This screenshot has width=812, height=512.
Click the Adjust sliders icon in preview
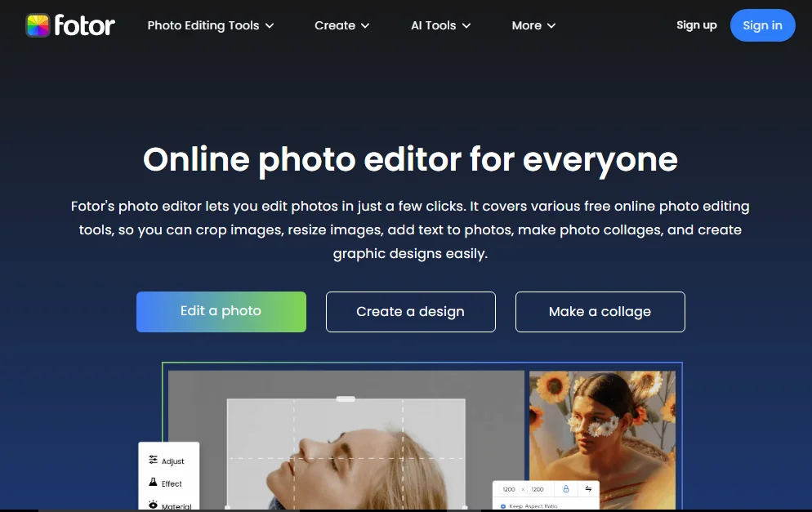click(x=153, y=460)
